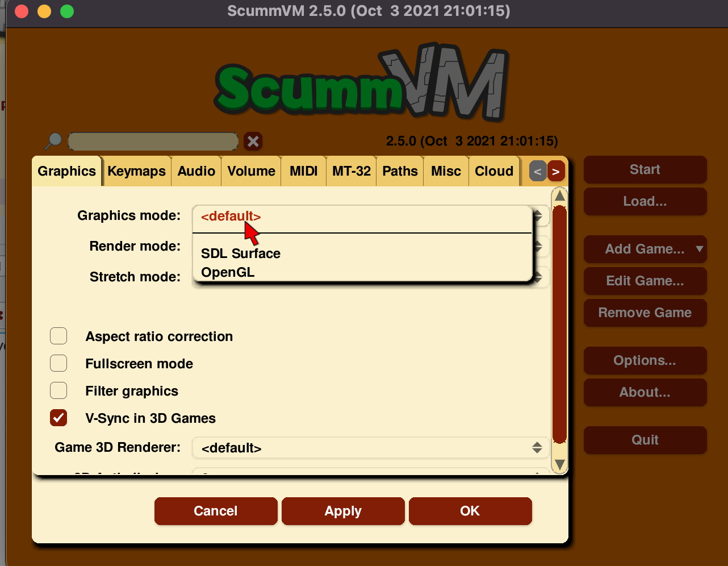Viewport: 728px width, 566px height.
Task: Enable Filter graphics checkbox
Action: [x=58, y=390]
